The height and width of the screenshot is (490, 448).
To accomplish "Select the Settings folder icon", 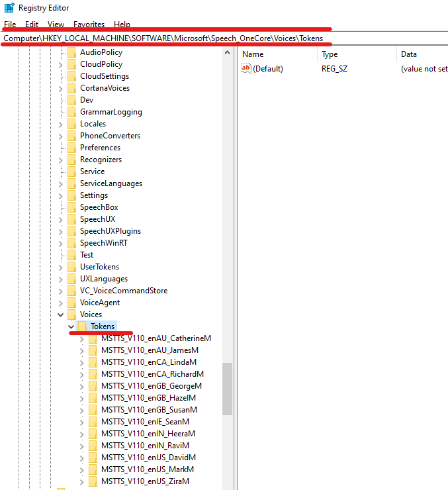I will point(72,195).
